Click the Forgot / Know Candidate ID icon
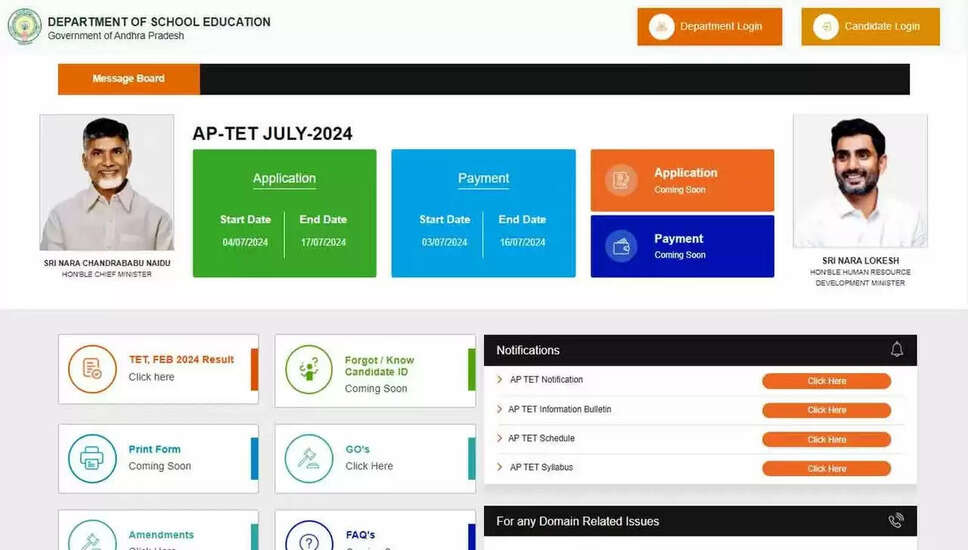 309,369
